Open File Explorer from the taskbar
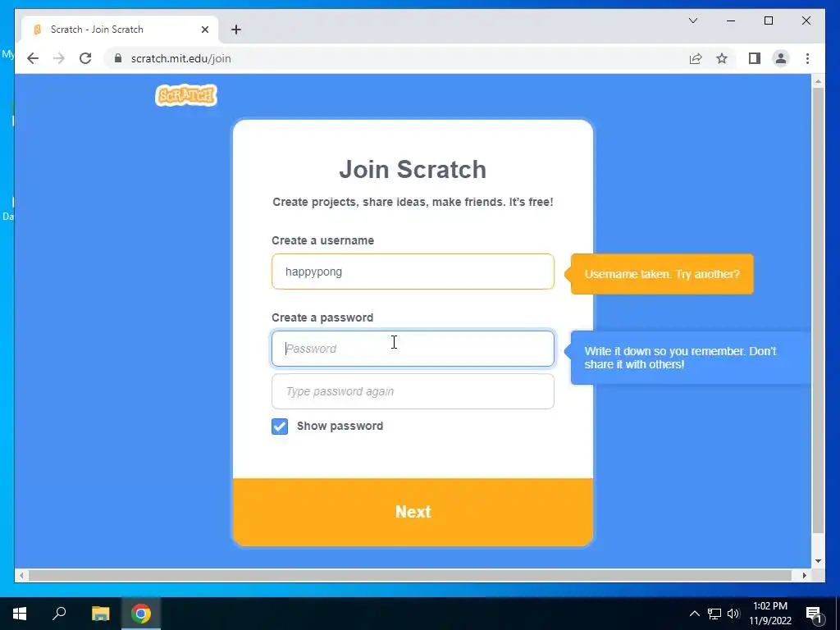 point(100,614)
